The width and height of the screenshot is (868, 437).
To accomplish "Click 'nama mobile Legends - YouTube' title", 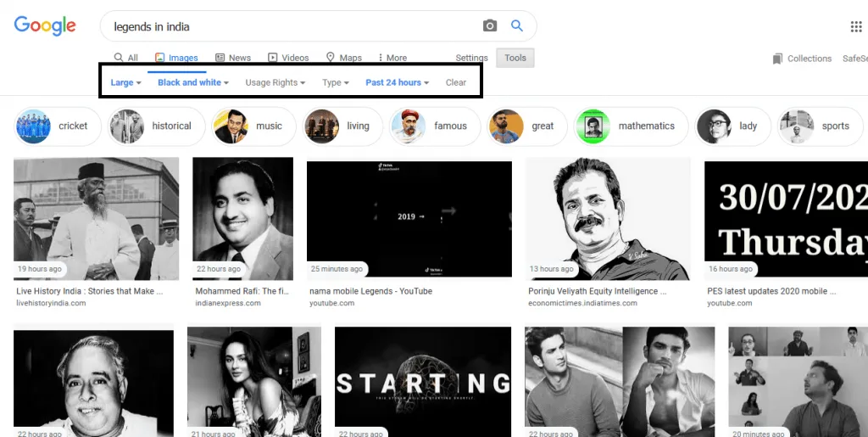I will point(371,291).
